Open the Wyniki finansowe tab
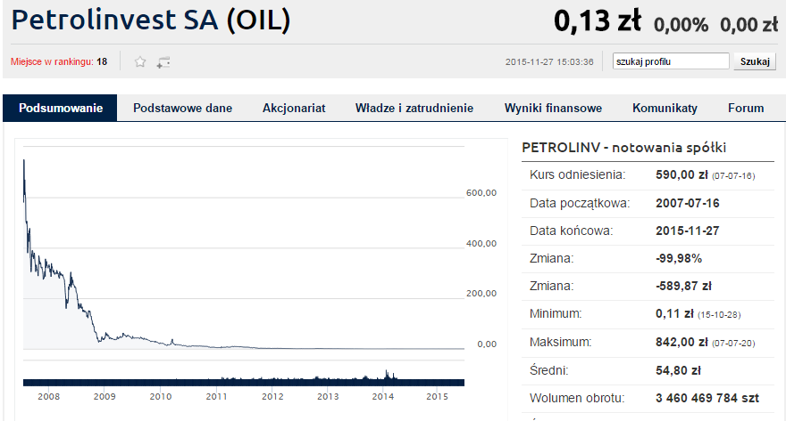Viewport: 786px width, 421px height. 553,108
